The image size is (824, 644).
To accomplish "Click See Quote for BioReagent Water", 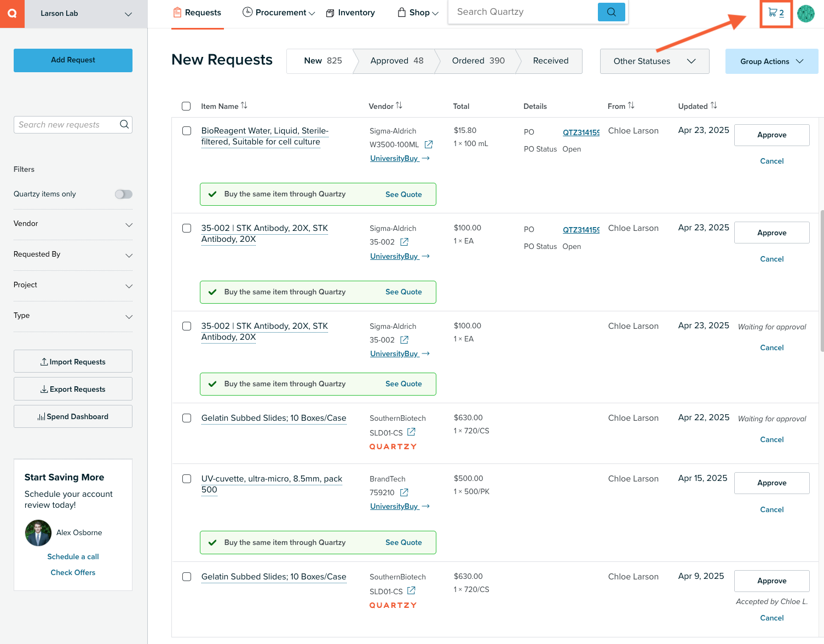I will [x=404, y=194].
